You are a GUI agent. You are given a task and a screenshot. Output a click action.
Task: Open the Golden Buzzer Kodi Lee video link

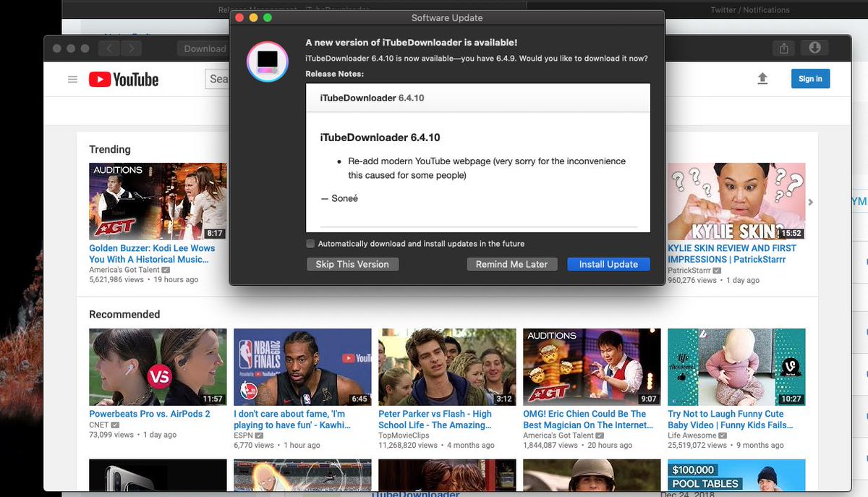151,252
